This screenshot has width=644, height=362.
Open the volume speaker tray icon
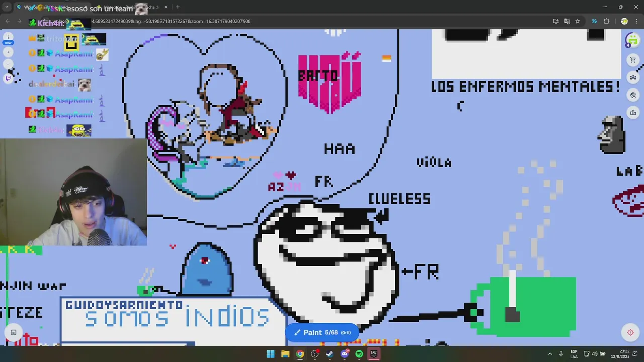(x=594, y=354)
